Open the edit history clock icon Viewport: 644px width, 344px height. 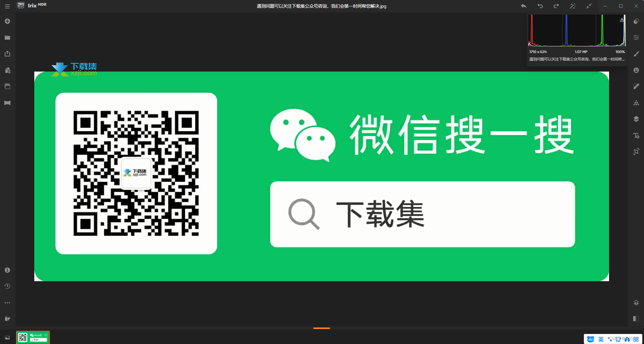click(x=7, y=286)
